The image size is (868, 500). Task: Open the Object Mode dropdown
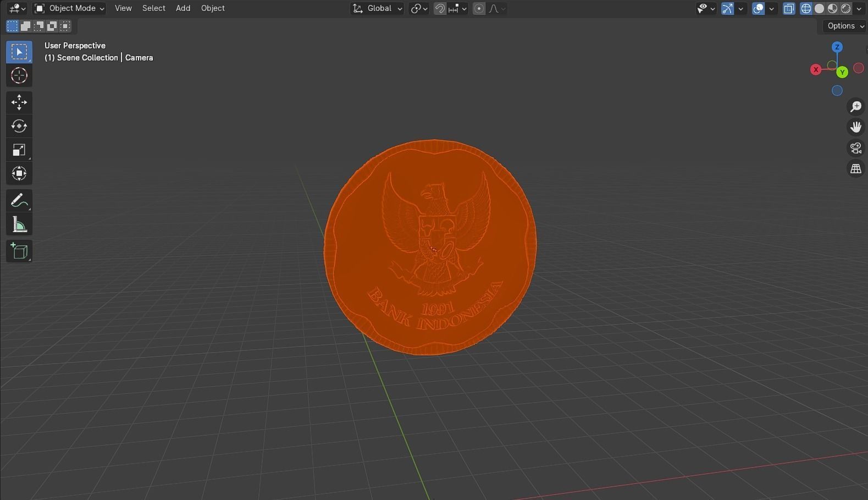pyautogui.click(x=69, y=8)
